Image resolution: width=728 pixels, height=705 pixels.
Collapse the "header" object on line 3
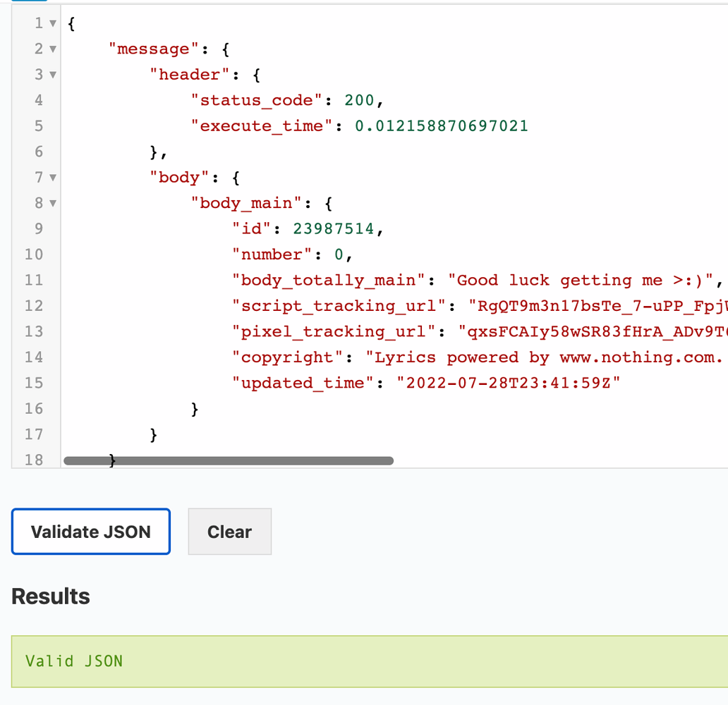point(52,74)
